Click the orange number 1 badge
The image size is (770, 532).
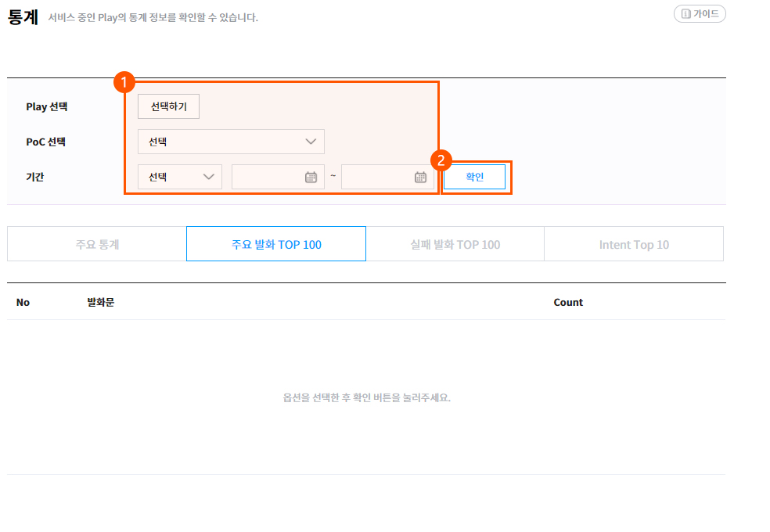[124, 82]
